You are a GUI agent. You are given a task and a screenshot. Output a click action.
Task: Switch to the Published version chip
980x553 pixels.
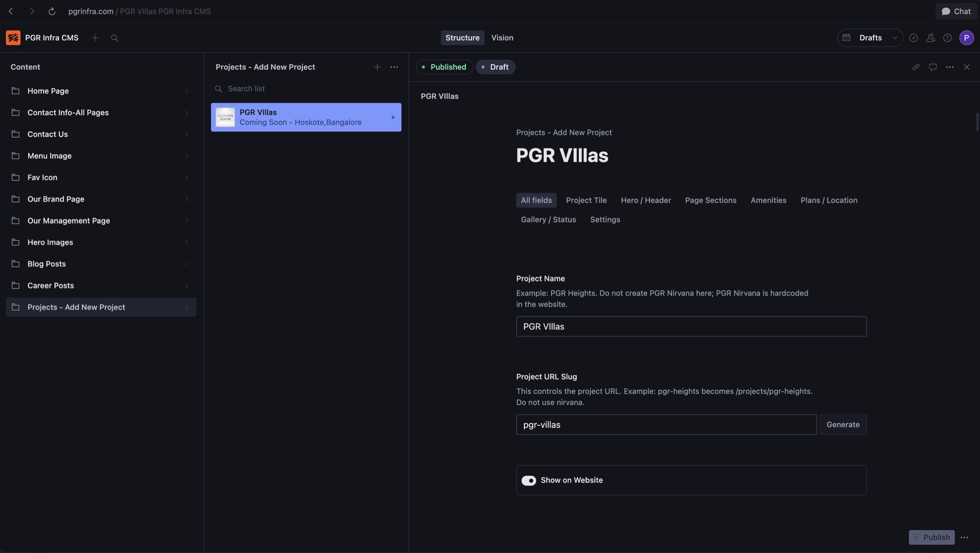(x=444, y=67)
